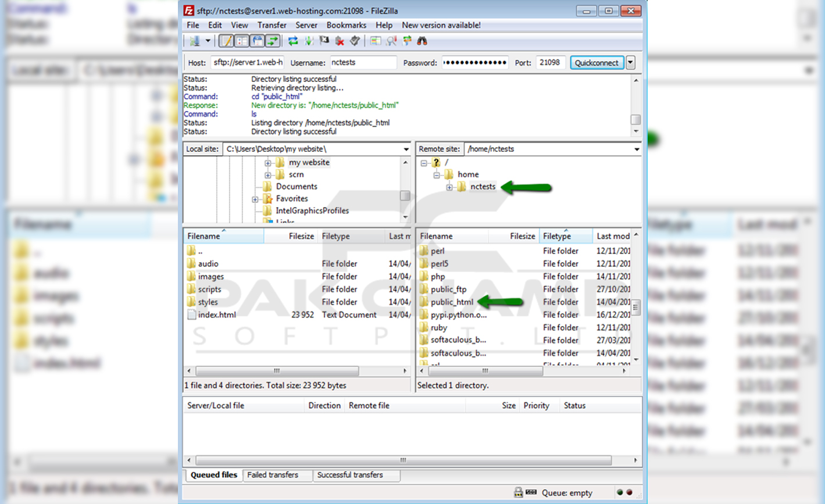
Task: Open the Server menu
Action: click(x=306, y=25)
